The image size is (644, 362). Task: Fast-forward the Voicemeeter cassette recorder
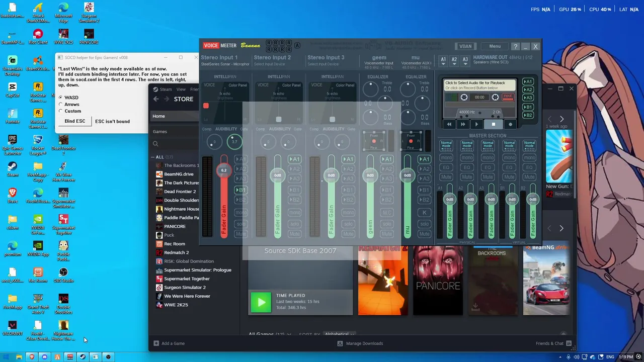coord(463,124)
